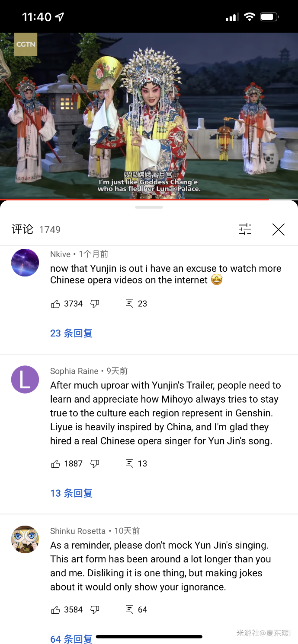Expand the 23 条回复 reply thread
Screen dimensions: 298x644
71,333
